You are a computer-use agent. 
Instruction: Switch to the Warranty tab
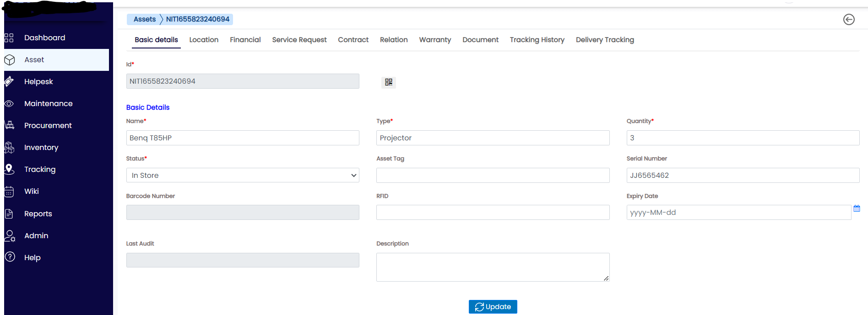click(x=435, y=40)
